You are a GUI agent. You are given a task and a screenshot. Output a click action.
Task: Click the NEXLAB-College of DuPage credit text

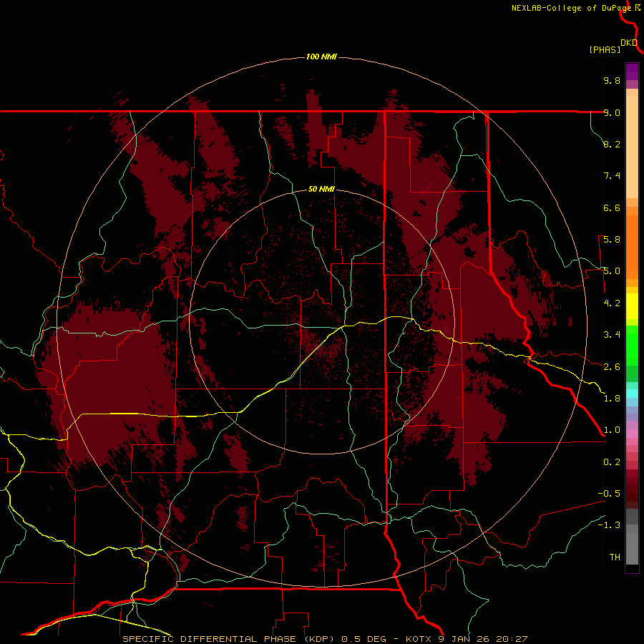tap(571, 8)
